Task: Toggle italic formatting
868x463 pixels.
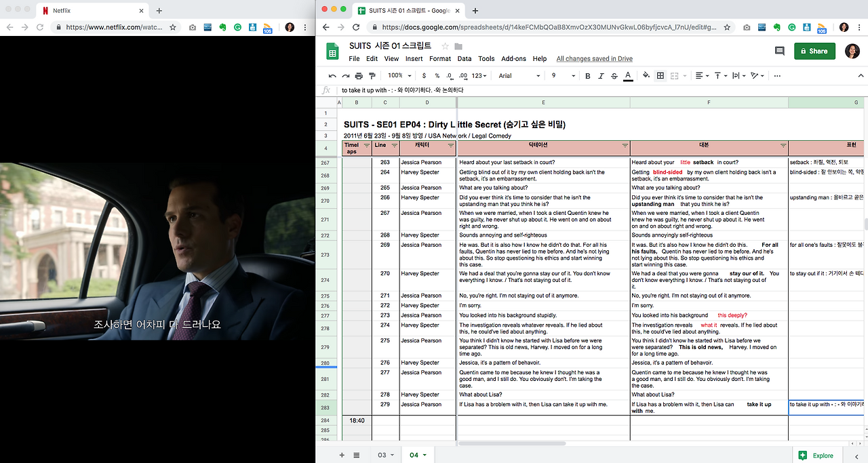Action: tap(601, 76)
